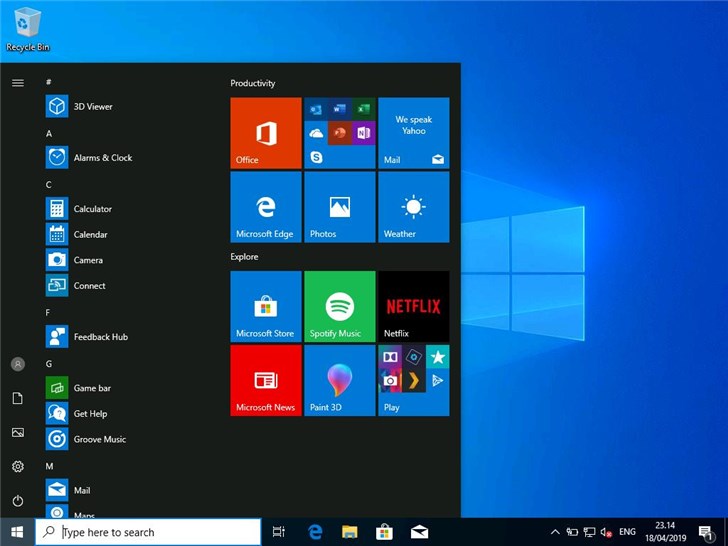
Task: Launch Microsoft Edge from Productivity tiles
Action: tap(265, 207)
